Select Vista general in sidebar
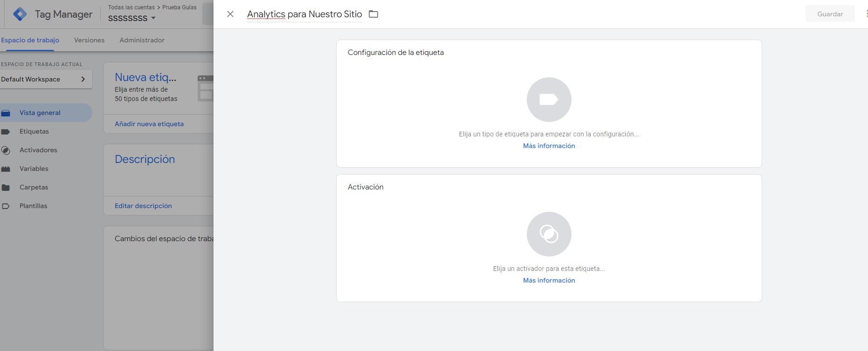The width and height of the screenshot is (868, 351). tap(40, 113)
